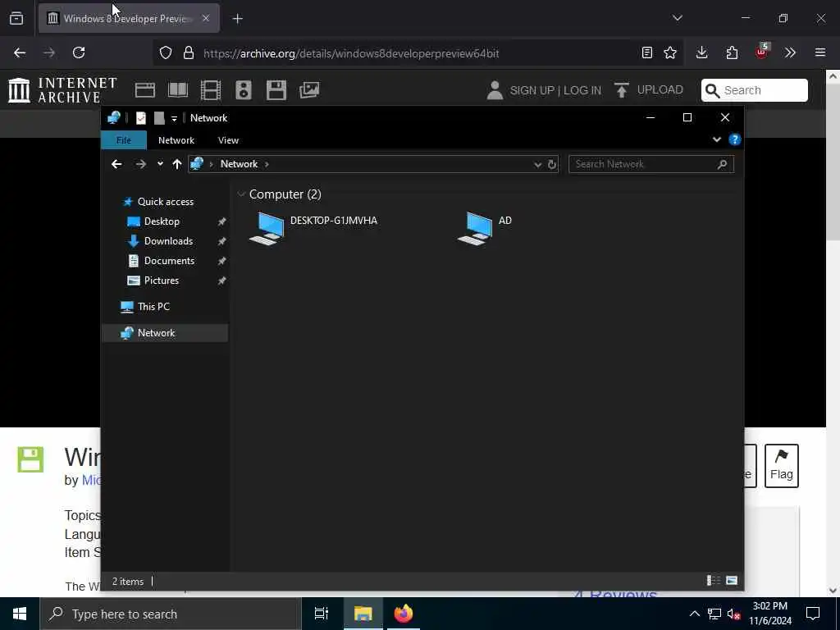Show more Firefox toolbar tools chevrons

pos(791,52)
